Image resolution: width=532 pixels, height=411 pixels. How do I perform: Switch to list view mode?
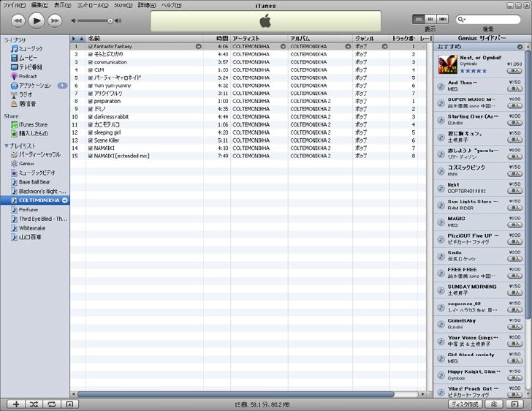pyautogui.click(x=418, y=19)
